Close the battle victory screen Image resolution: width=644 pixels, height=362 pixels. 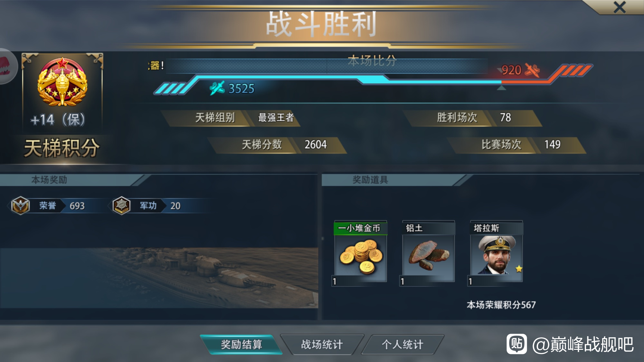[x=620, y=7]
